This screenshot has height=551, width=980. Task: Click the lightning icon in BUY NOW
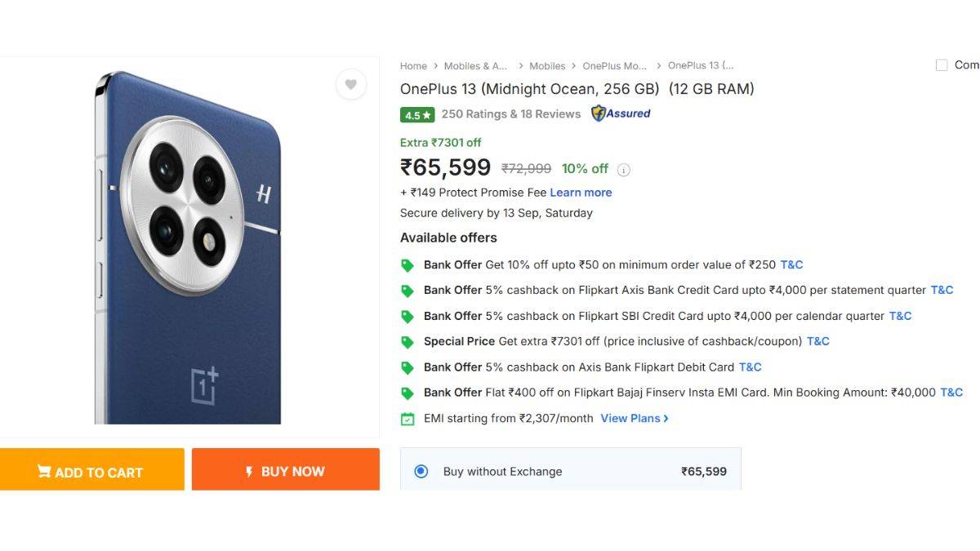click(x=249, y=470)
